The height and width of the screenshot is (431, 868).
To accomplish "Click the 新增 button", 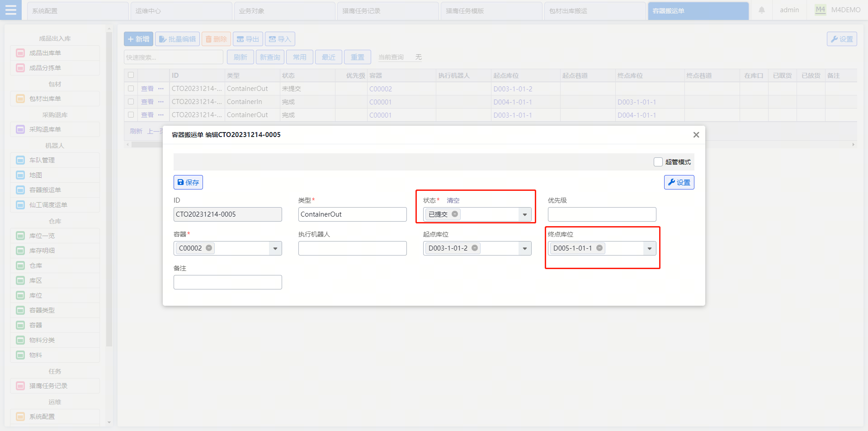I will [x=138, y=39].
